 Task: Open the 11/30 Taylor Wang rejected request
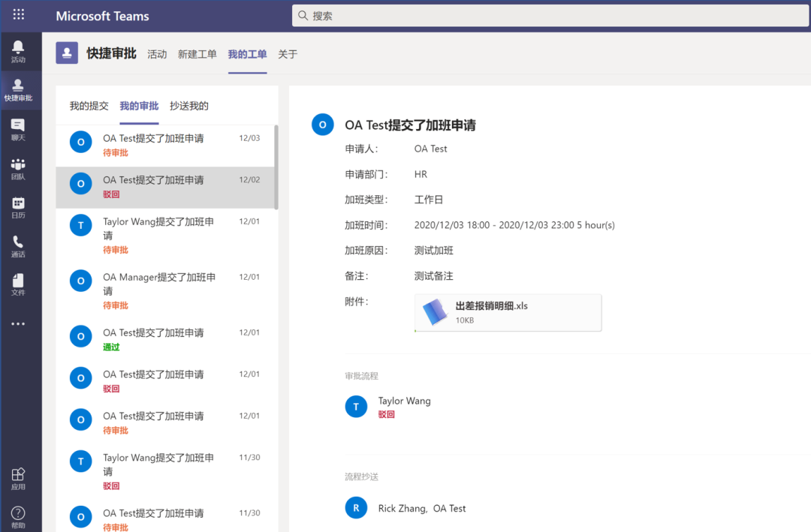coord(164,472)
